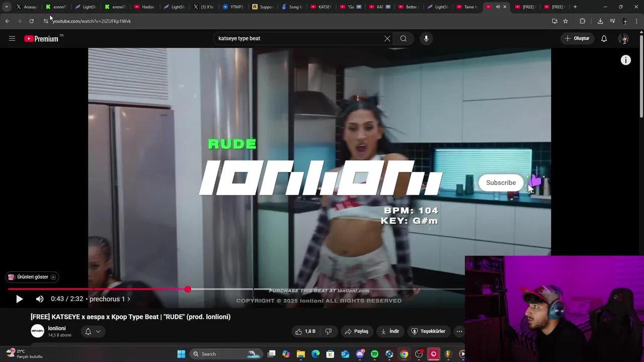Click the browser address bar URL
The height and width of the screenshot is (362, 644).
click(x=92, y=21)
